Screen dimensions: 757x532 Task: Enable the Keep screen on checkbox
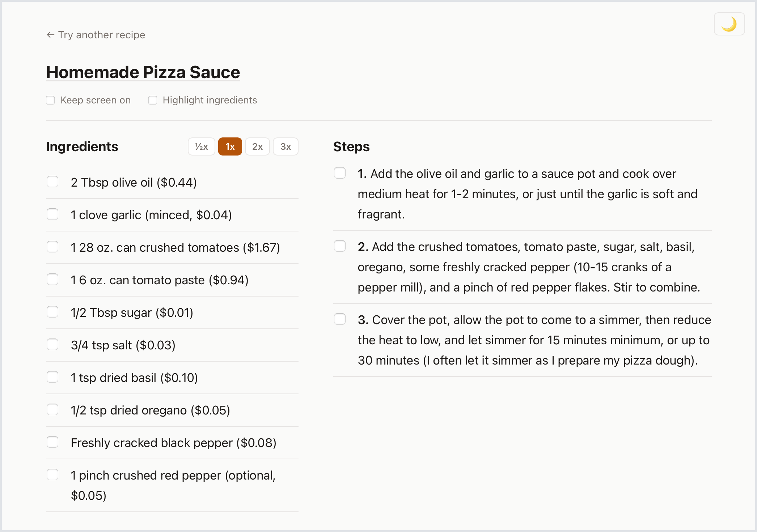point(51,100)
